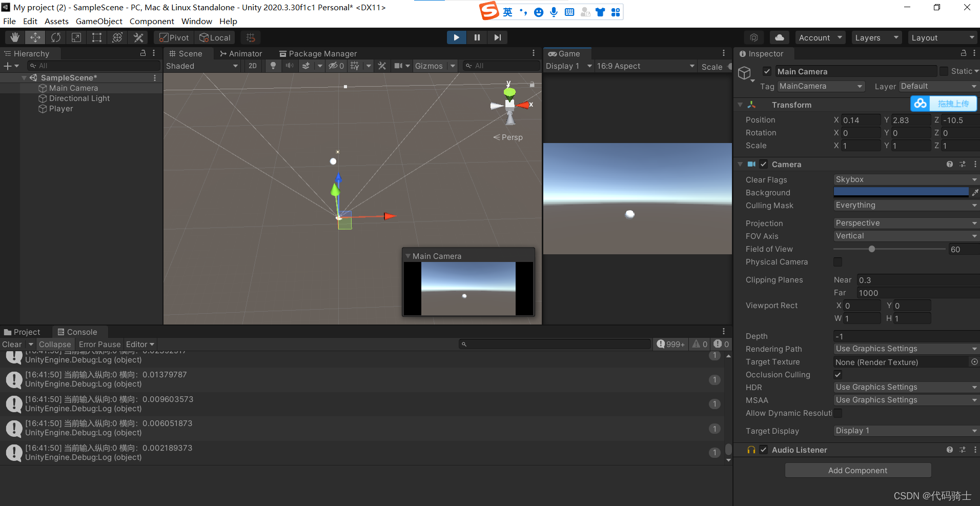Toggle hidden objects visibility icon in Scene
This screenshot has width=980, height=506.
(336, 66)
